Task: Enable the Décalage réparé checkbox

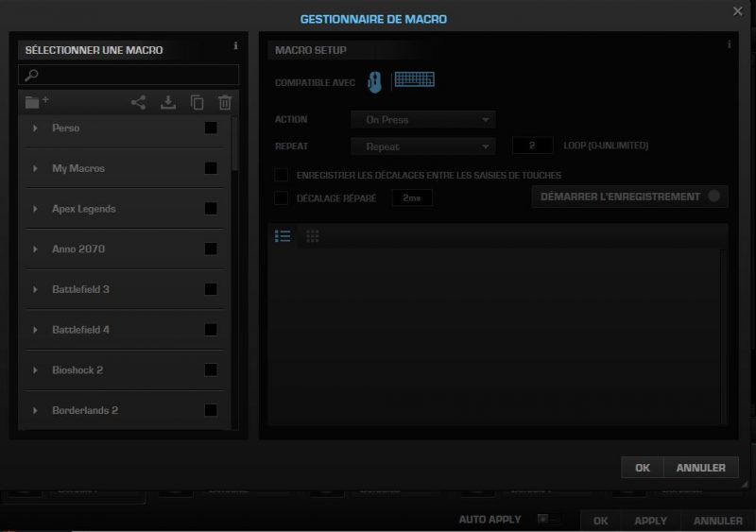Action: tap(281, 197)
